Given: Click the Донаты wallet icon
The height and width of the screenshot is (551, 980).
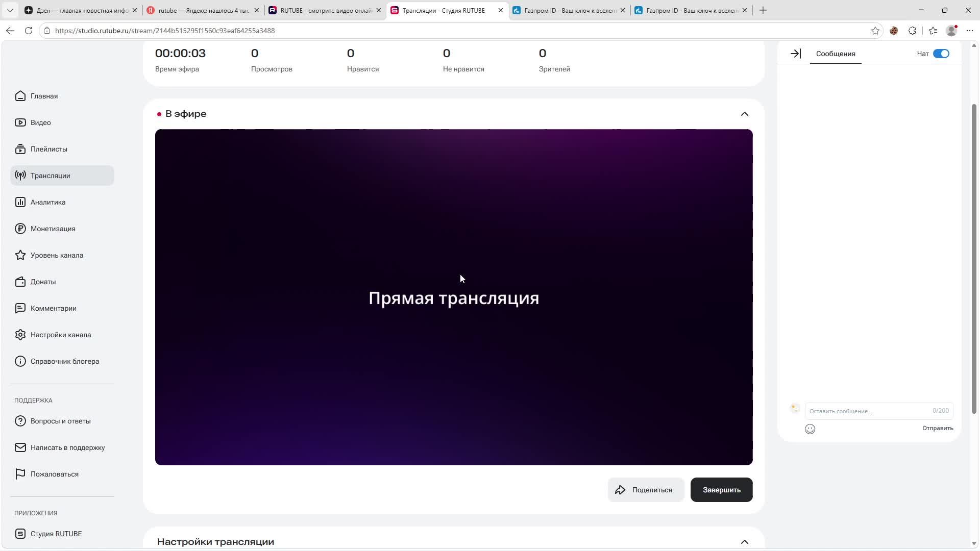Looking at the screenshot, I should pos(20,282).
